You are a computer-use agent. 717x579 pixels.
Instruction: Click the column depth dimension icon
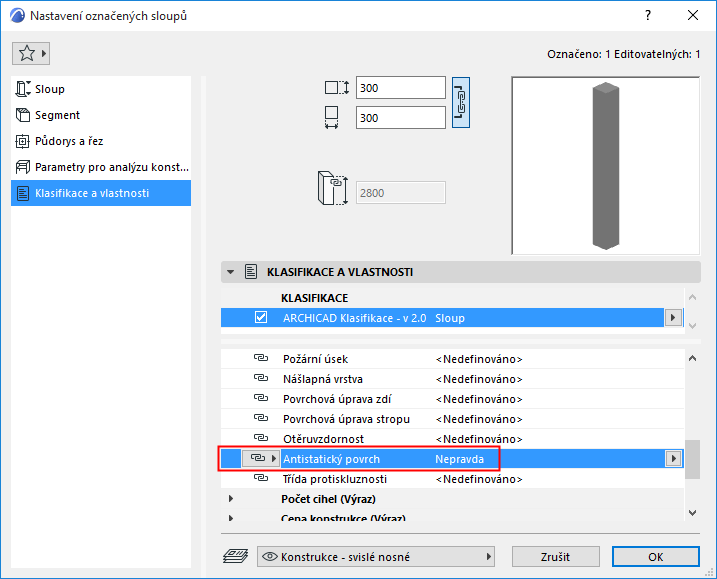pos(337,87)
